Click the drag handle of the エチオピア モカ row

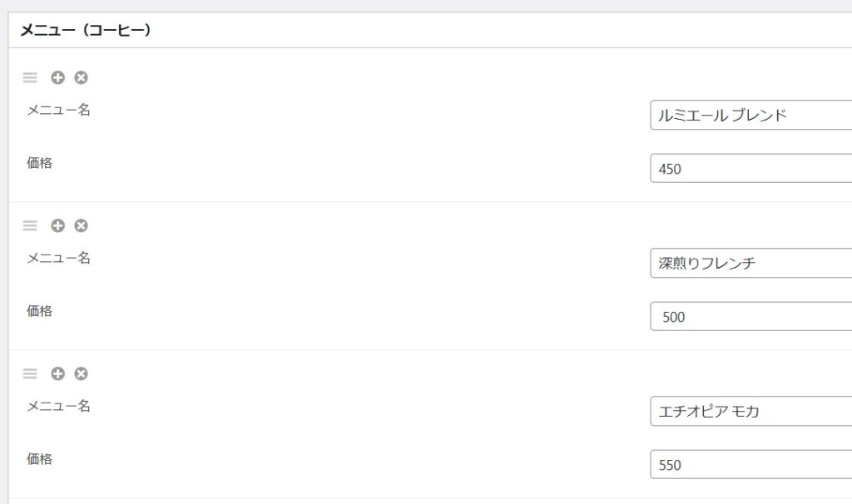[x=30, y=373]
